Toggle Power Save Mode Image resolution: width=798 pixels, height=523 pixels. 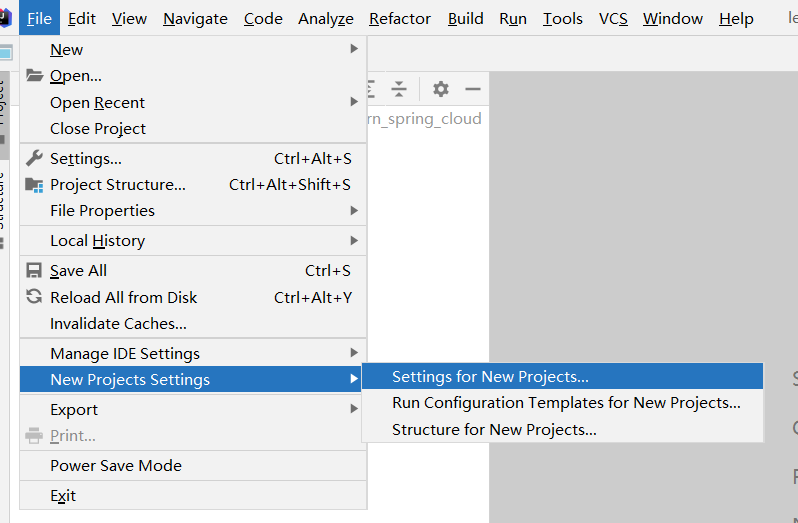pyautogui.click(x=116, y=465)
